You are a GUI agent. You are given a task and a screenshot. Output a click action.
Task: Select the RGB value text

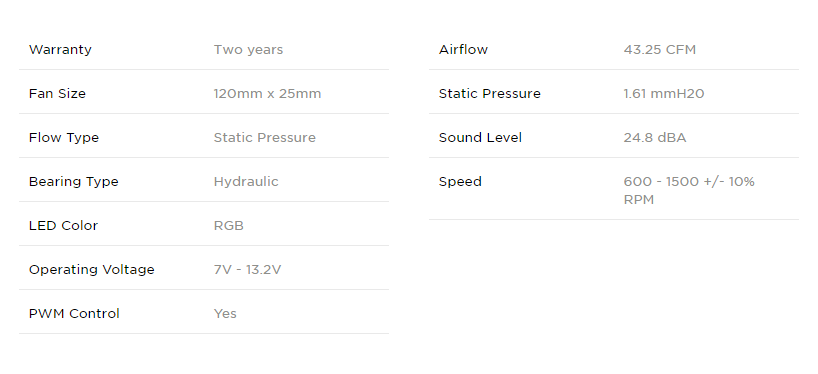coord(228,226)
